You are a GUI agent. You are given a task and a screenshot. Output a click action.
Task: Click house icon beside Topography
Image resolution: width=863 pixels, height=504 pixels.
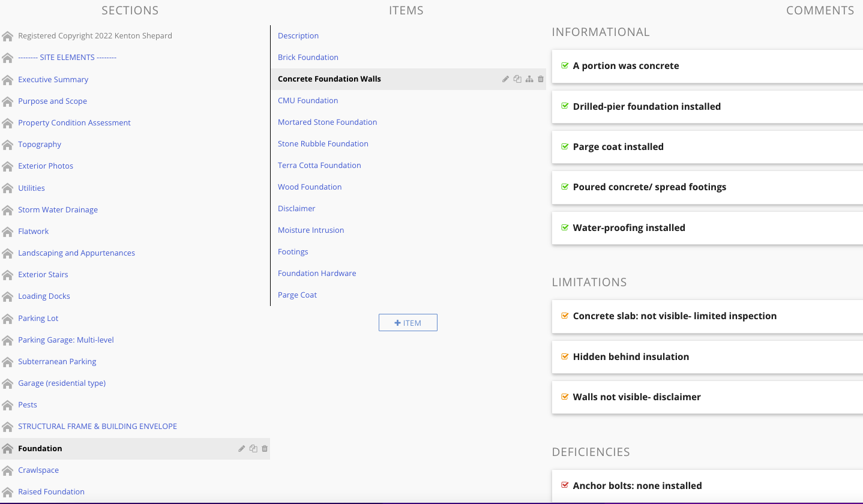point(7,145)
